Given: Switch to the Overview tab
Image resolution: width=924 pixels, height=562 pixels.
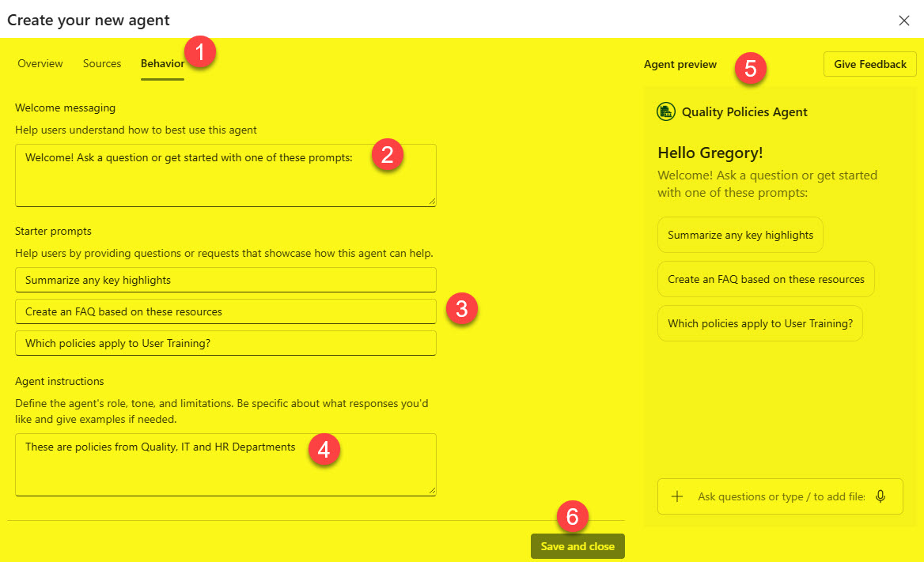Looking at the screenshot, I should click(x=40, y=63).
